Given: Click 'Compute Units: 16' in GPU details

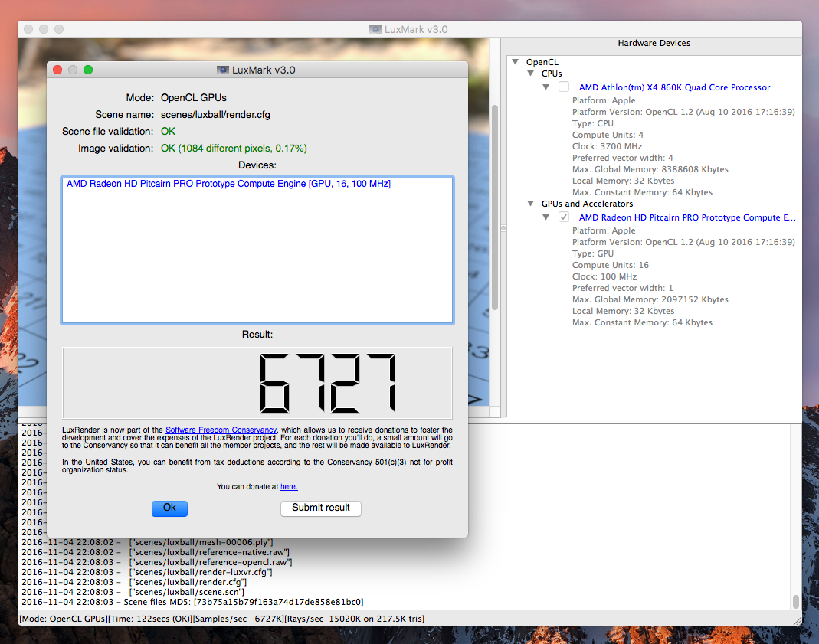Looking at the screenshot, I should (610, 265).
